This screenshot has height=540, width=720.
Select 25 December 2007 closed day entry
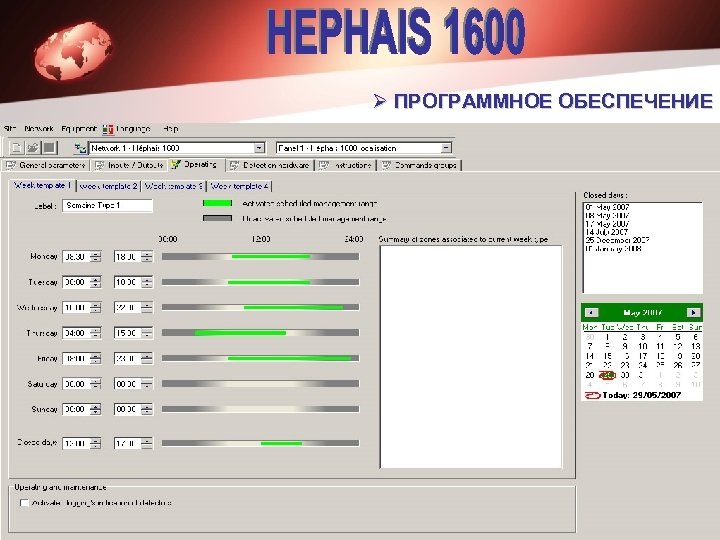[x=617, y=240]
